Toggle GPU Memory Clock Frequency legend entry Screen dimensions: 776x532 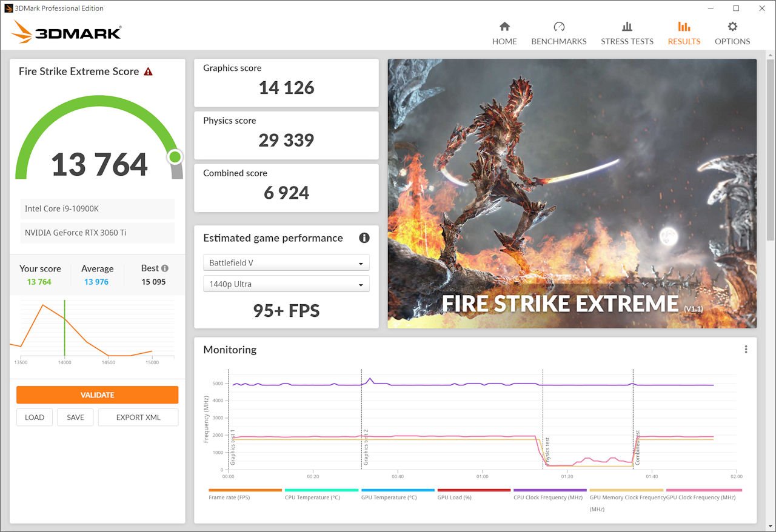(626, 500)
